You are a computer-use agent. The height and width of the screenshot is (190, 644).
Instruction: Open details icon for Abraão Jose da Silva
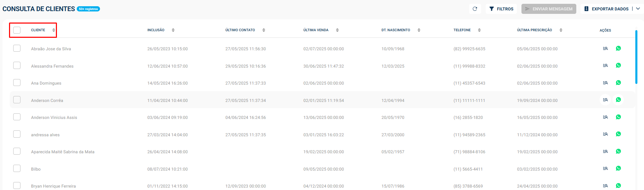tap(605, 49)
